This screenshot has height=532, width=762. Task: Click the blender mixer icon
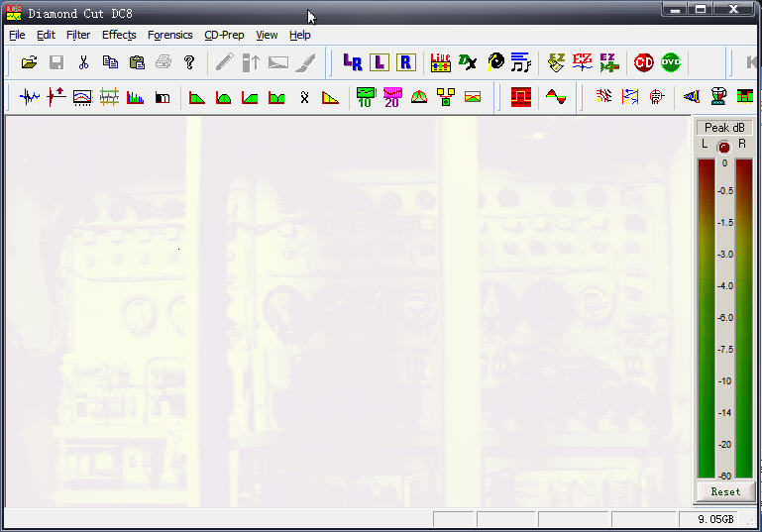(718, 96)
